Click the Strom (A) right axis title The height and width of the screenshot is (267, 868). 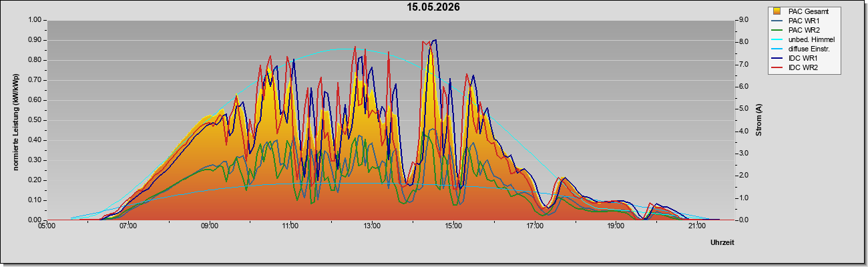point(759,120)
